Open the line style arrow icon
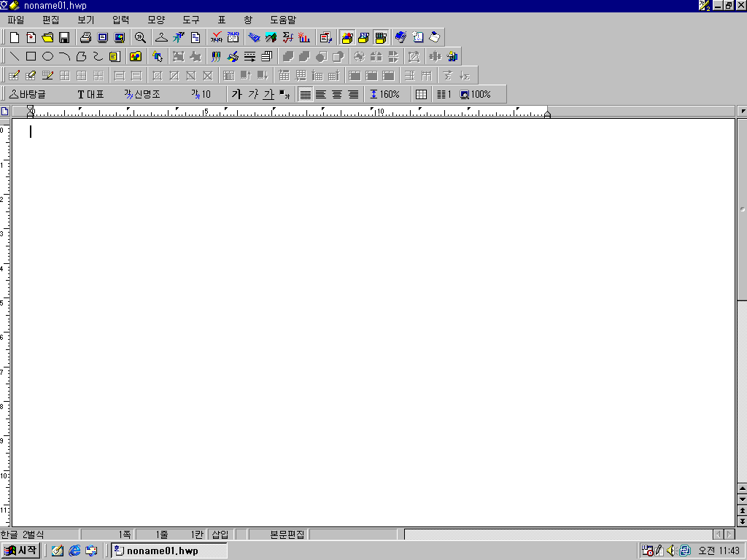 coord(249,57)
